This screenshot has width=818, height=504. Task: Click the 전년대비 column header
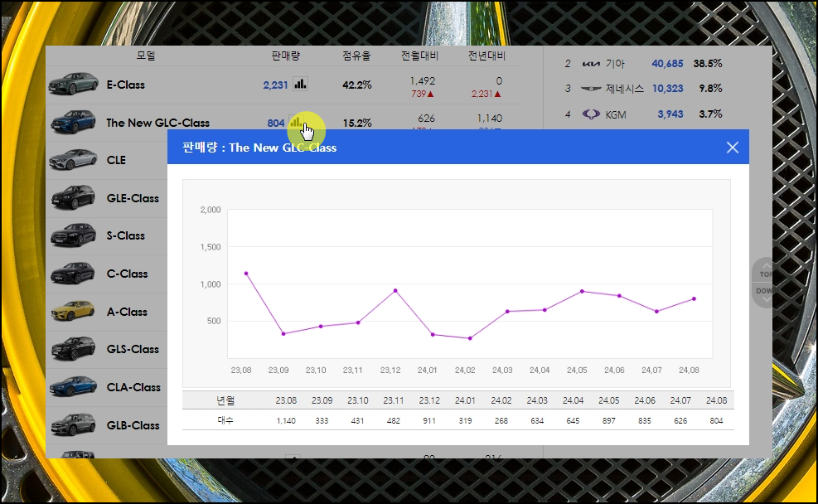pos(486,56)
